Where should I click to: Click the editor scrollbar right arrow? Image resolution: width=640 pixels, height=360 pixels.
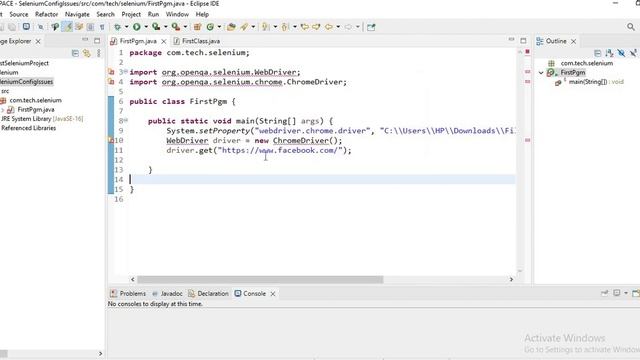(x=511, y=280)
